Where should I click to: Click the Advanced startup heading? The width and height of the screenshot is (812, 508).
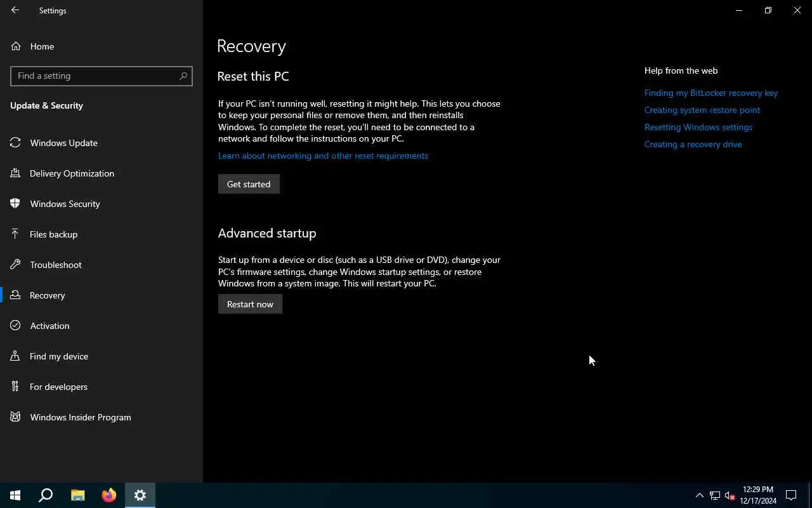[267, 233]
